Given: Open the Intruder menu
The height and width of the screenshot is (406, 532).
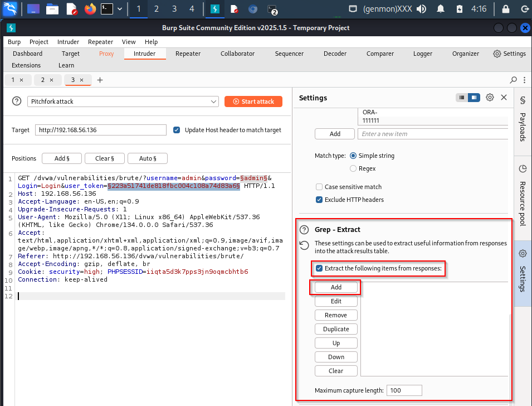Looking at the screenshot, I should tap(68, 42).
